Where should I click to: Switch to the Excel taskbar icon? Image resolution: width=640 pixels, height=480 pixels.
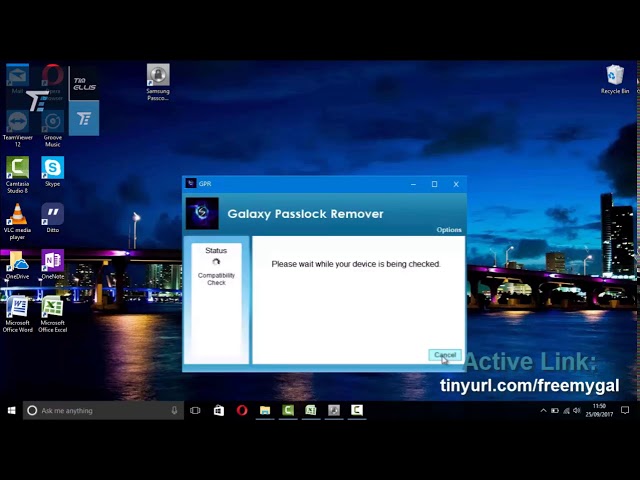pos(311,410)
